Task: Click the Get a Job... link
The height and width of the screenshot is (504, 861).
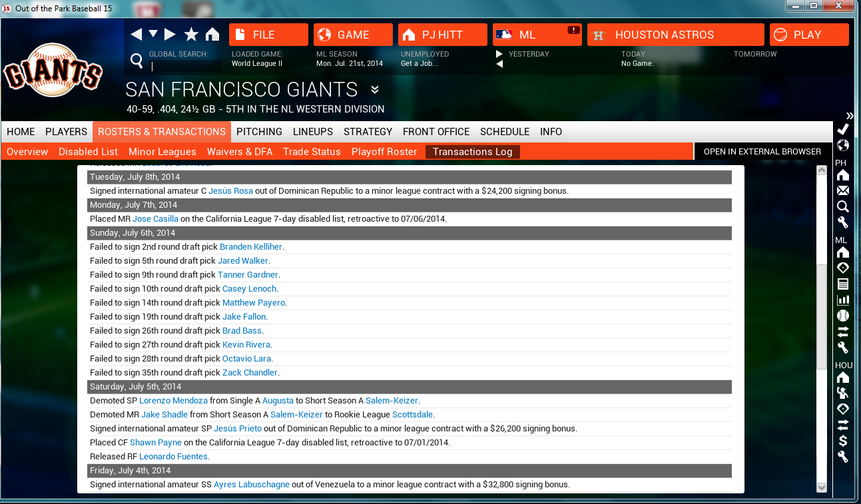Action: 419,64
